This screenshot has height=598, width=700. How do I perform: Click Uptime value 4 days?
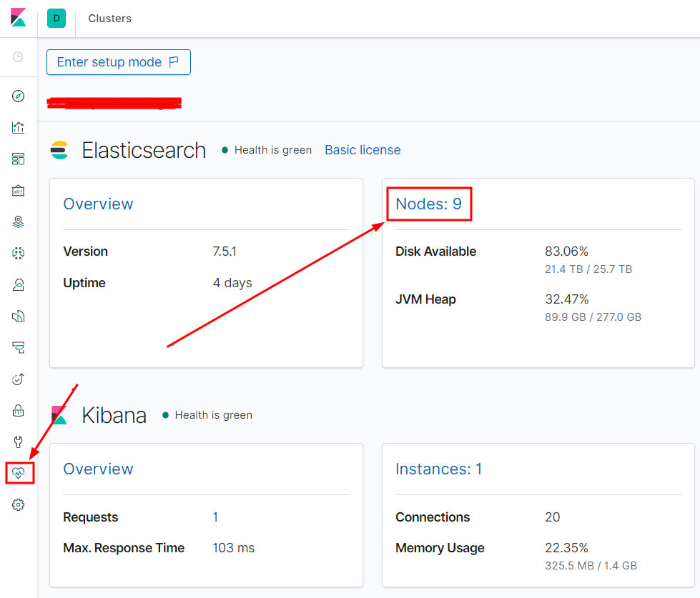point(232,283)
